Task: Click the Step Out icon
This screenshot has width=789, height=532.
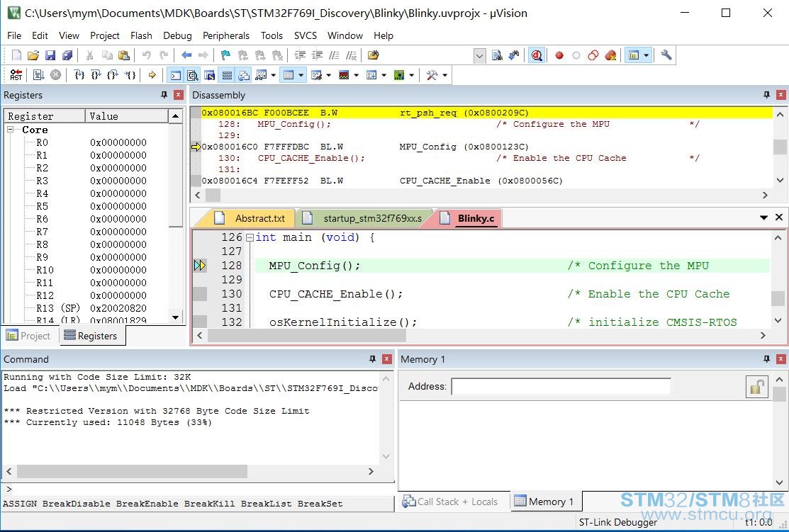Action: [113, 75]
